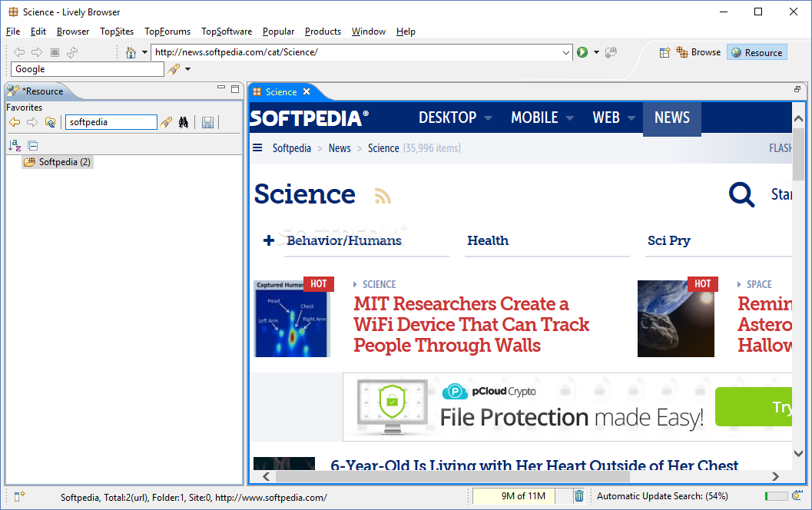Collapse all favorites tree nodes
Image resolution: width=812 pixels, height=510 pixels.
(32, 145)
